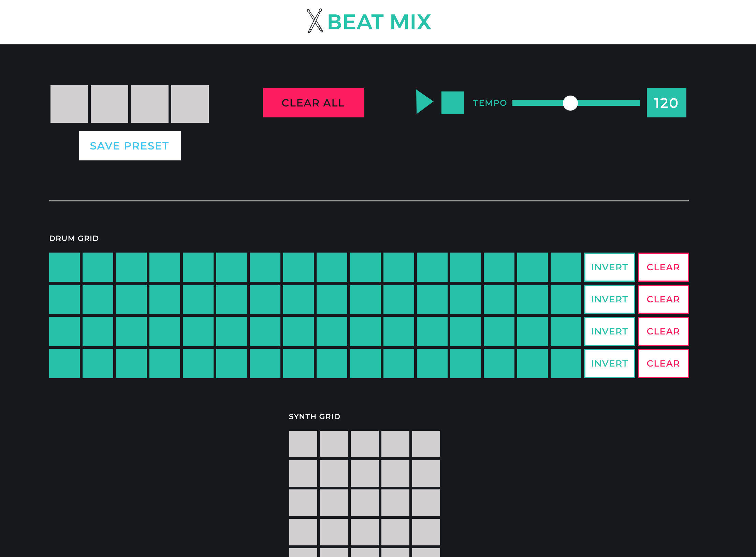Clear the third drum row
This screenshot has height=557, width=756.
(663, 331)
